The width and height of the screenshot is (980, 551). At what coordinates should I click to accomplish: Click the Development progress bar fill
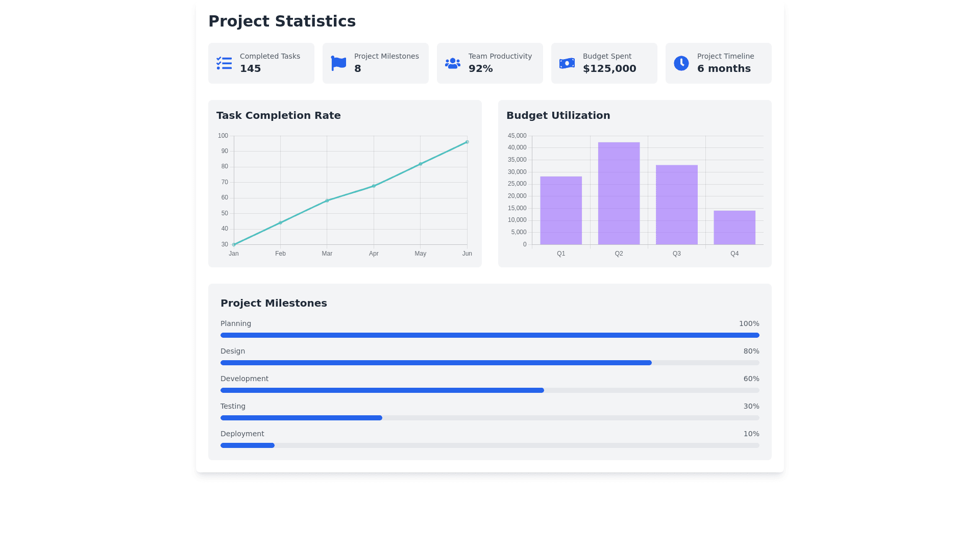click(382, 390)
